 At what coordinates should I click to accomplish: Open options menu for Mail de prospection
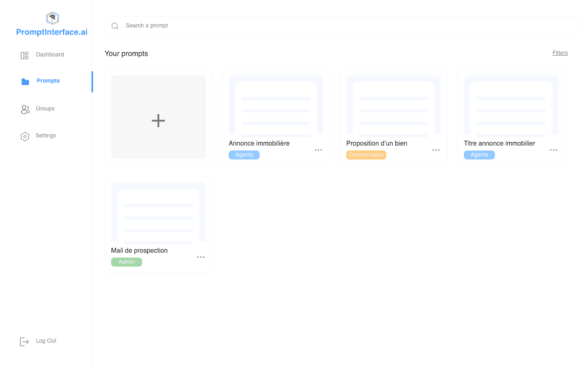[201, 257]
